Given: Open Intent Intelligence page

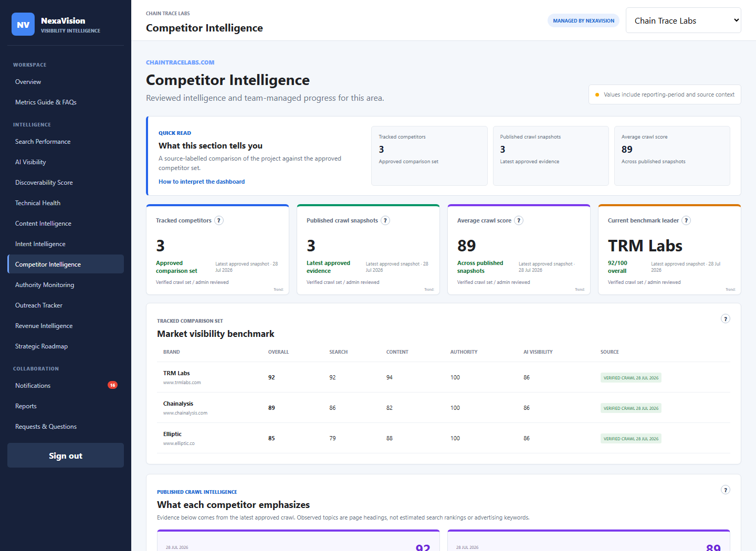Looking at the screenshot, I should click(x=66, y=244).
